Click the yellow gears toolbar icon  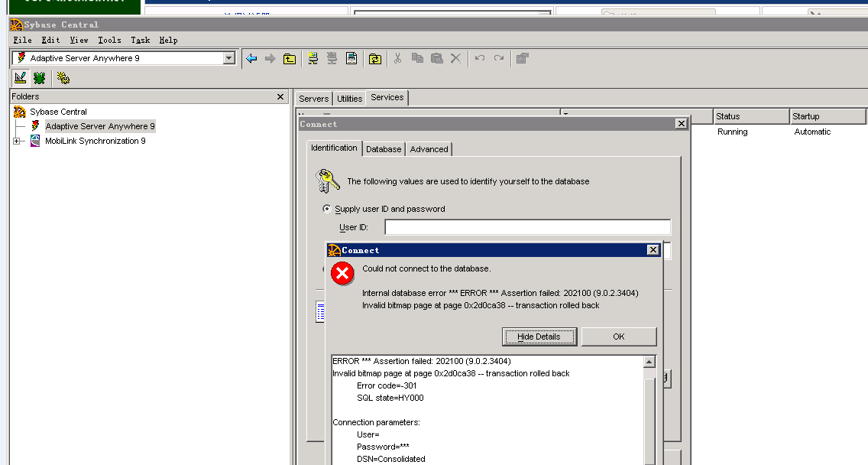tap(63, 78)
